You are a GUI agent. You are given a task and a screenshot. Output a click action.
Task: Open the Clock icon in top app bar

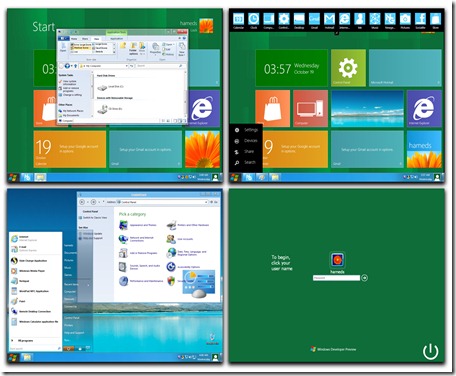pos(254,19)
